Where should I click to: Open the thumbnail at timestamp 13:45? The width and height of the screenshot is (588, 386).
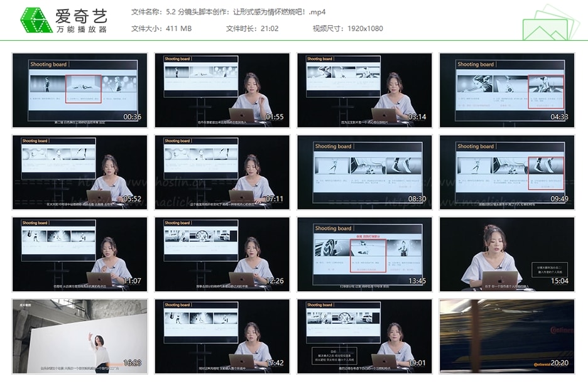coord(364,254)
